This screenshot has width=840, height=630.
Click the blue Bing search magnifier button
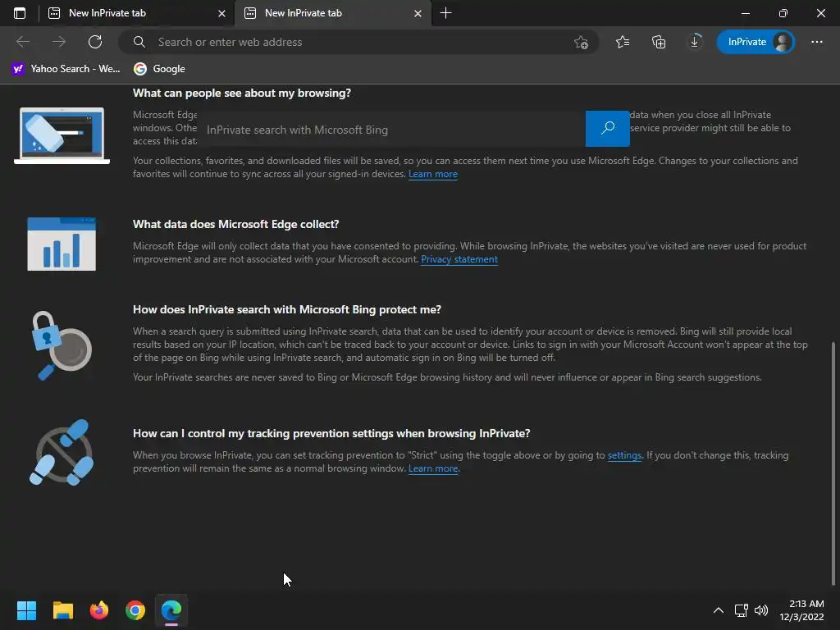(x=608, y=129)
